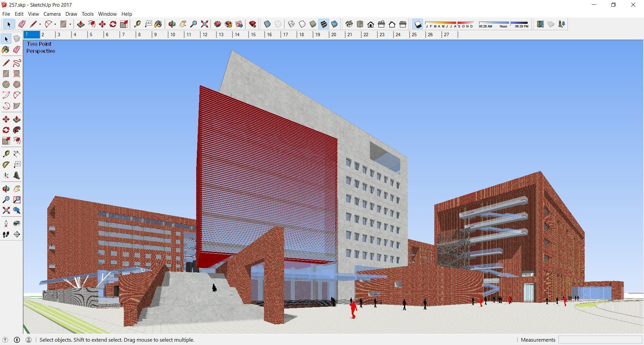This screenshot has height=345, width=644.
Task: Open the Help menu
Action: point(126,14)
